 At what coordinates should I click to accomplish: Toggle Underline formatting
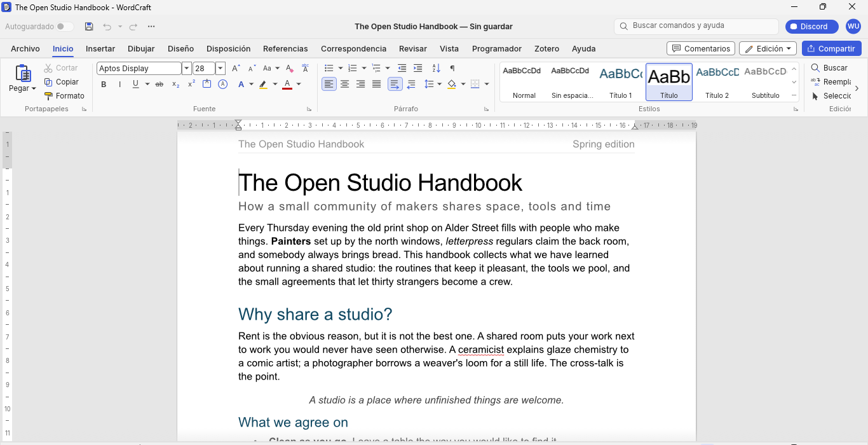pos(135,85)
